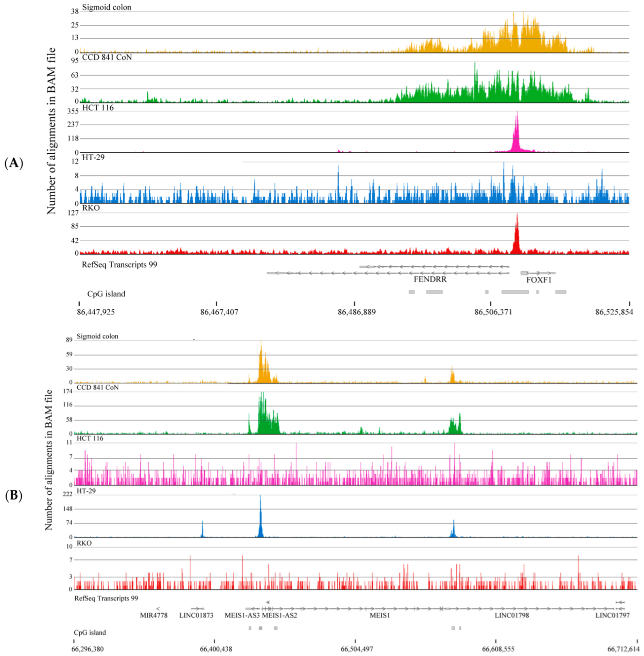Click coordinate marker 66,504,497
The width and height of the screenshot is (644, 656).
(x=357, y=649)
